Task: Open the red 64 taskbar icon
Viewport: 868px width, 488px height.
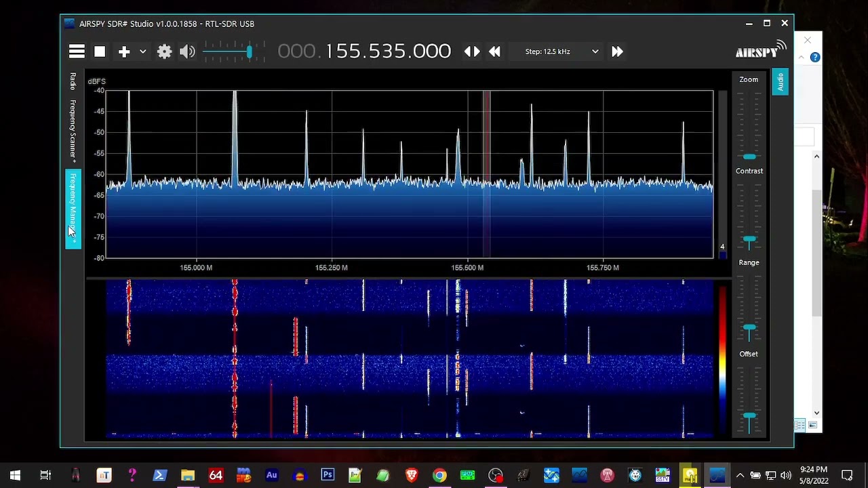Action: (216, 475)
